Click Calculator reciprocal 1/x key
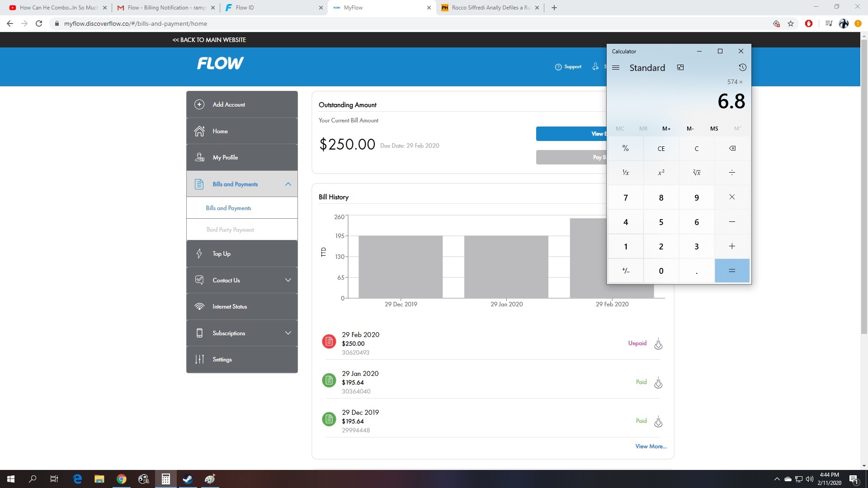 point(626,173)
